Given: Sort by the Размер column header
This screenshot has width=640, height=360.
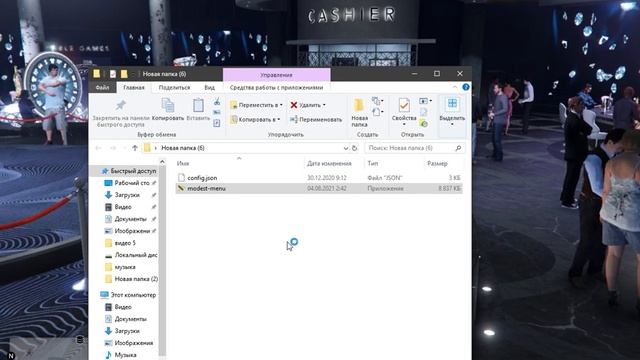Looking at the screenshot, I should click(437, 163).
